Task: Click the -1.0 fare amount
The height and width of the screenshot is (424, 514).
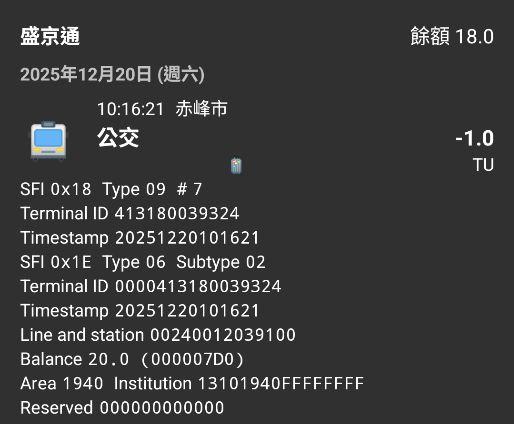Action: 474,138
